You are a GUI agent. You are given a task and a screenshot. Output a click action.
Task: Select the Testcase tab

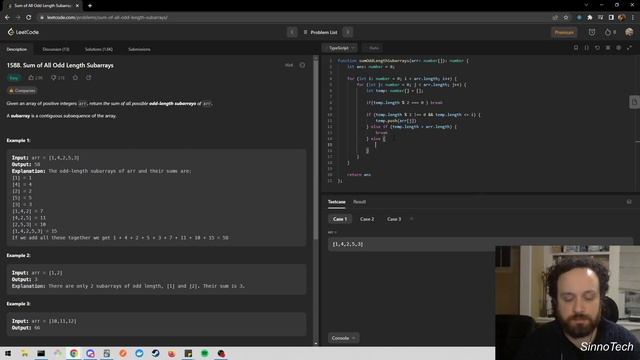tap(337, 202)
